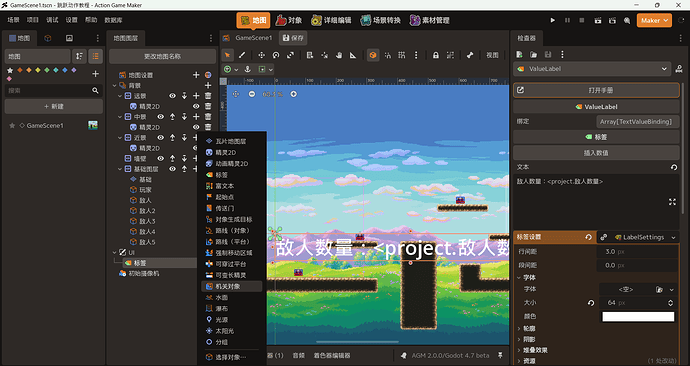Click the 保存 button
Image resolution: width=690 pixels, height=366 pixels.
294,38
